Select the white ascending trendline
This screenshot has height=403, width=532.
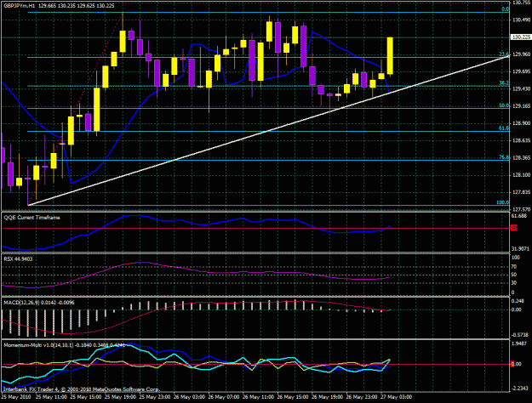268,131
